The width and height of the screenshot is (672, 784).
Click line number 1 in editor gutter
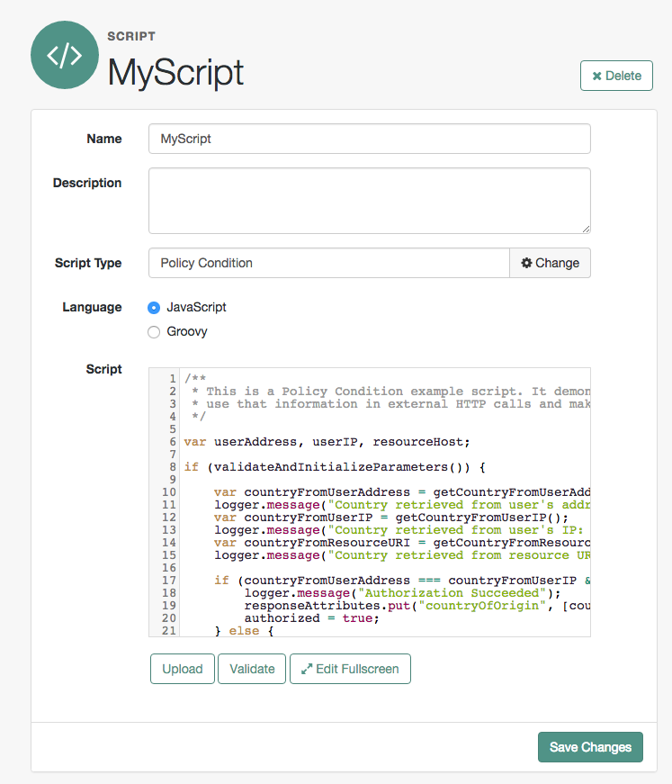(173, 379)
